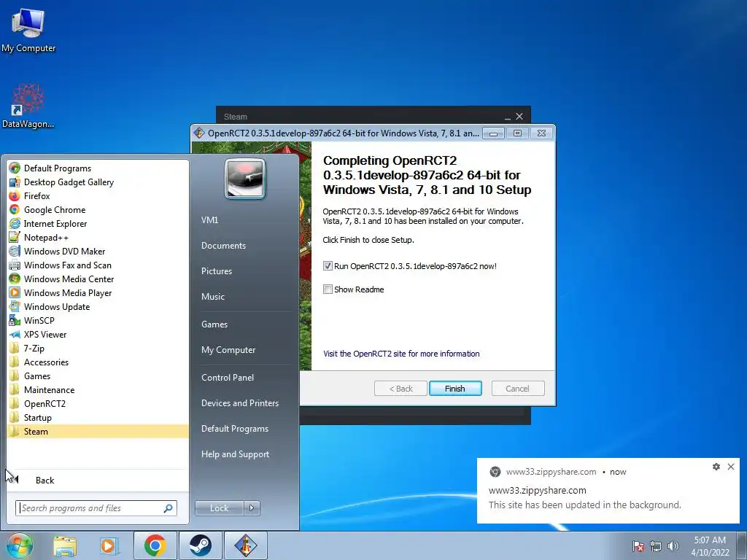Screen dimensions: 747x560
Task: Open Devices and Printers
Action: click(239, 403)
